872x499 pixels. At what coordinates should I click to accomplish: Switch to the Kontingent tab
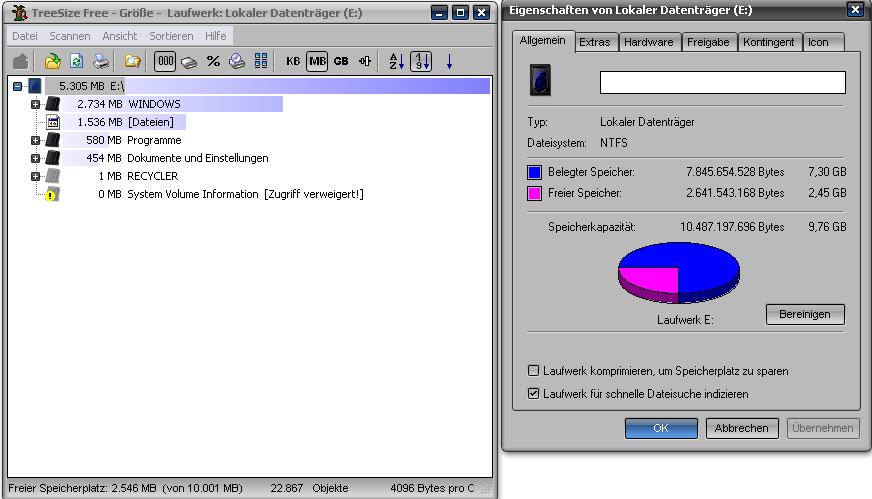(x=769, y=42)
